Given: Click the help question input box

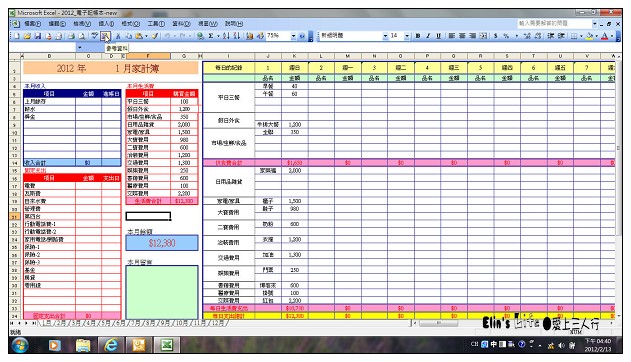Looking at the screenshot, I should [x=554, y=24].
